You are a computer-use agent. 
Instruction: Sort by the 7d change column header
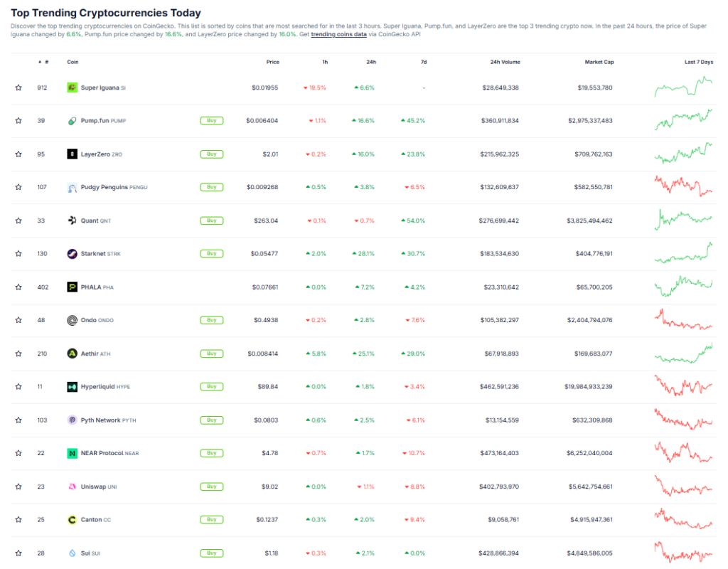tap(424, 62)
